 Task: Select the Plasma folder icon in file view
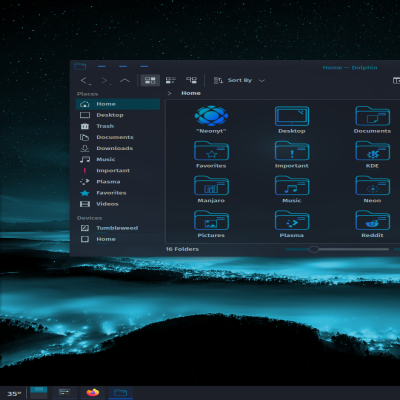[x=292, y=220]
